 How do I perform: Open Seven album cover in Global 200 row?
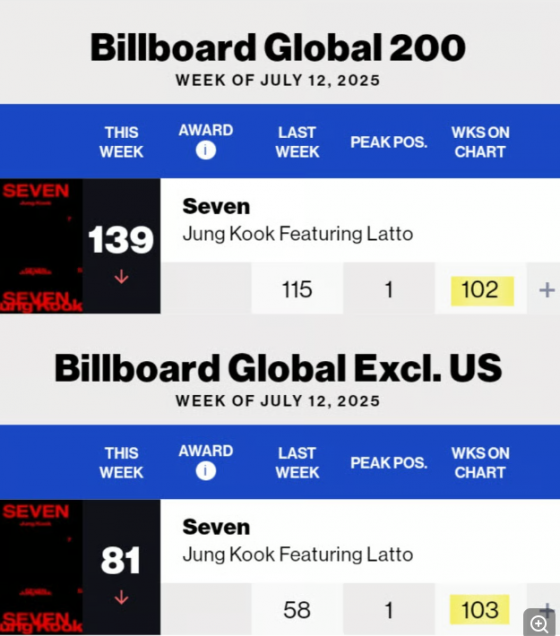(x=41, y=246)
